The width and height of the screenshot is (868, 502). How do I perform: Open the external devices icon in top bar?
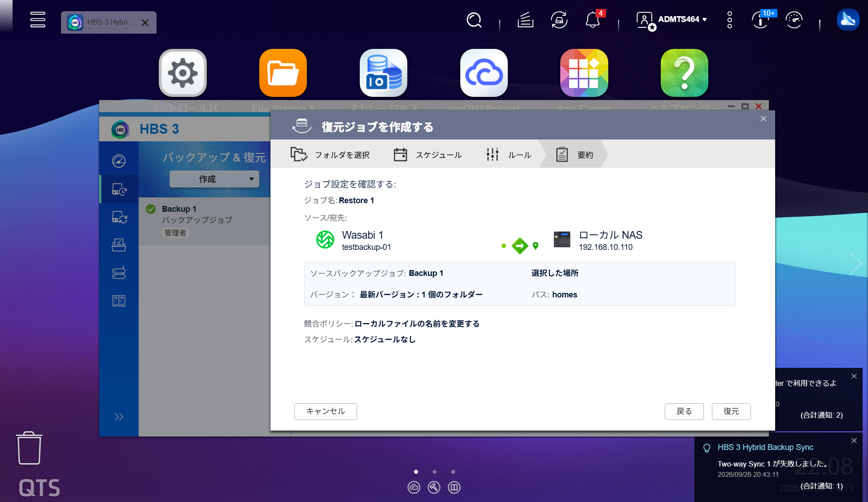[x=559, y=20]
